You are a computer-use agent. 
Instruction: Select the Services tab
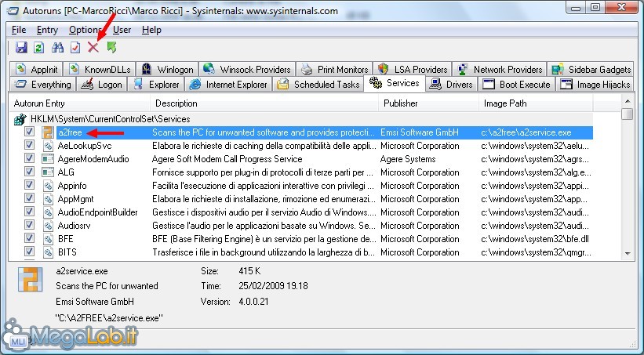pyautogui.click(x=395, y=83)
